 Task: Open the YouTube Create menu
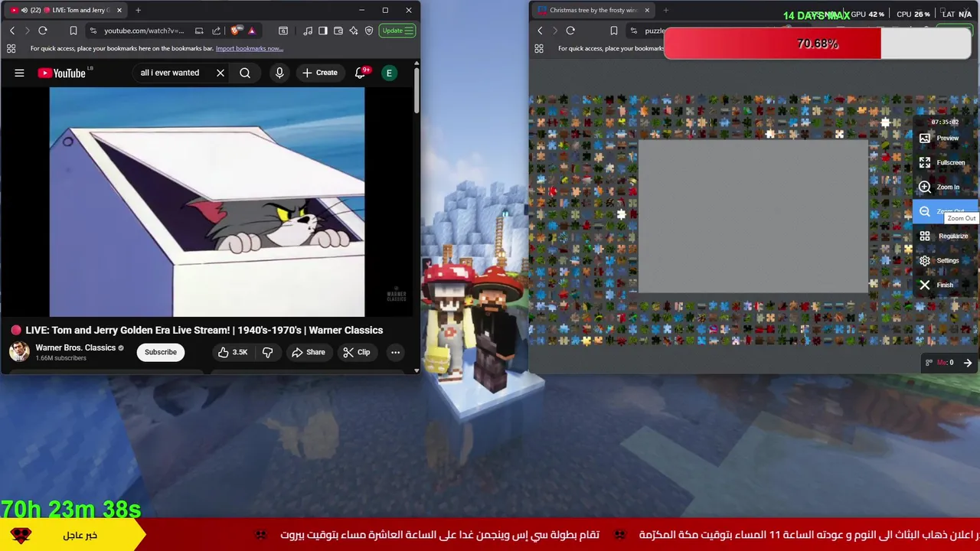point(319,73)
